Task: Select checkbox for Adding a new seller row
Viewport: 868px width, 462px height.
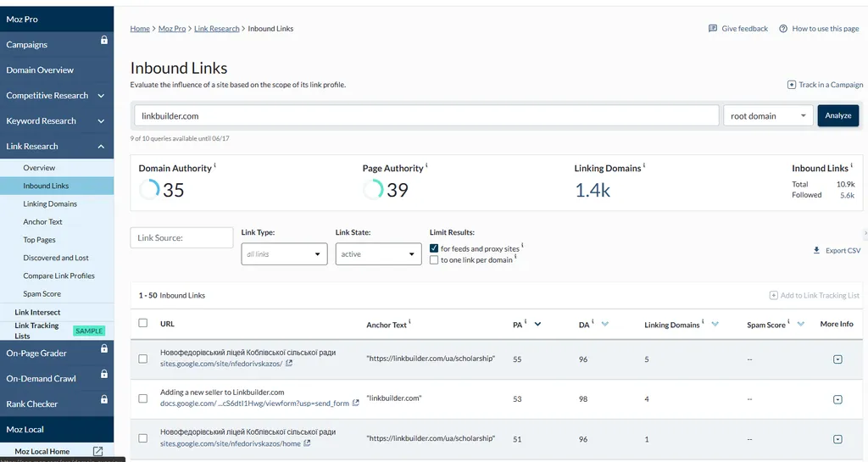Action: coord(142,398)
